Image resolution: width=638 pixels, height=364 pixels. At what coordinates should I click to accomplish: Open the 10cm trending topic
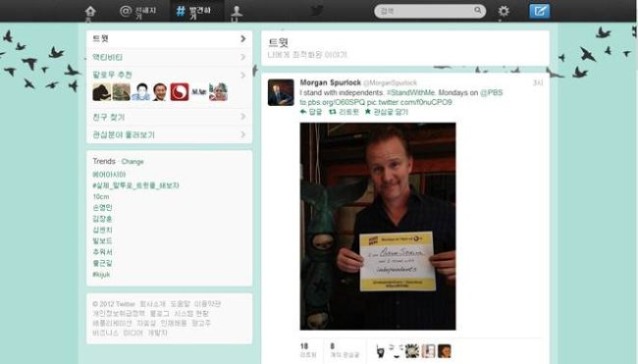(101, 196)
